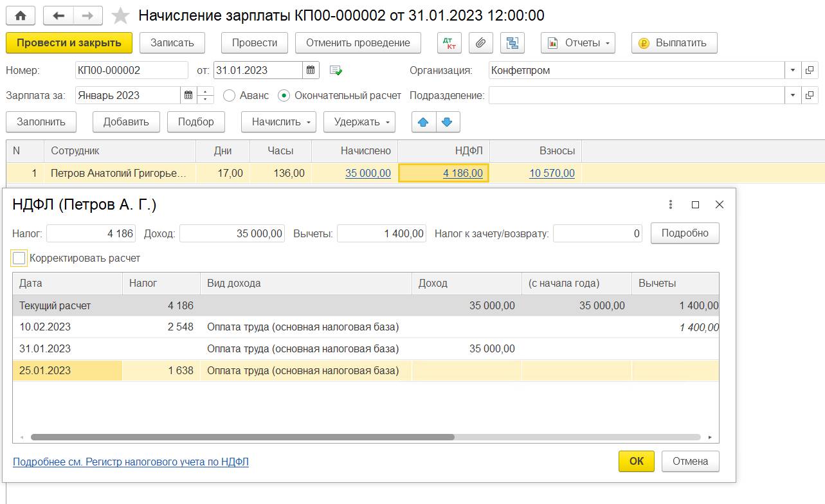
Task: Open attached files paperclip icon
Action: pyautogui.click(x=480, y=43)
